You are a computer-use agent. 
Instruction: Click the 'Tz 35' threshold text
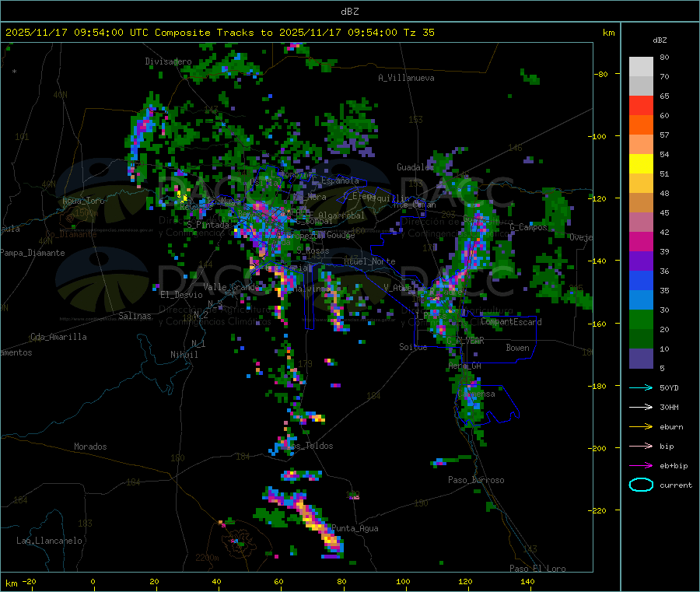(x=418, y=33)
